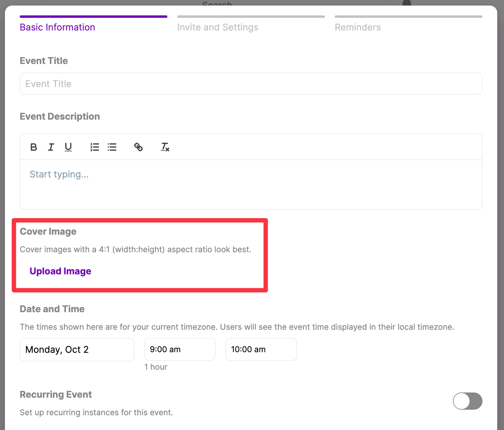Screen dimensions: 504x430
Task: Click into the Start typing description area
Action: click(251, 184)
